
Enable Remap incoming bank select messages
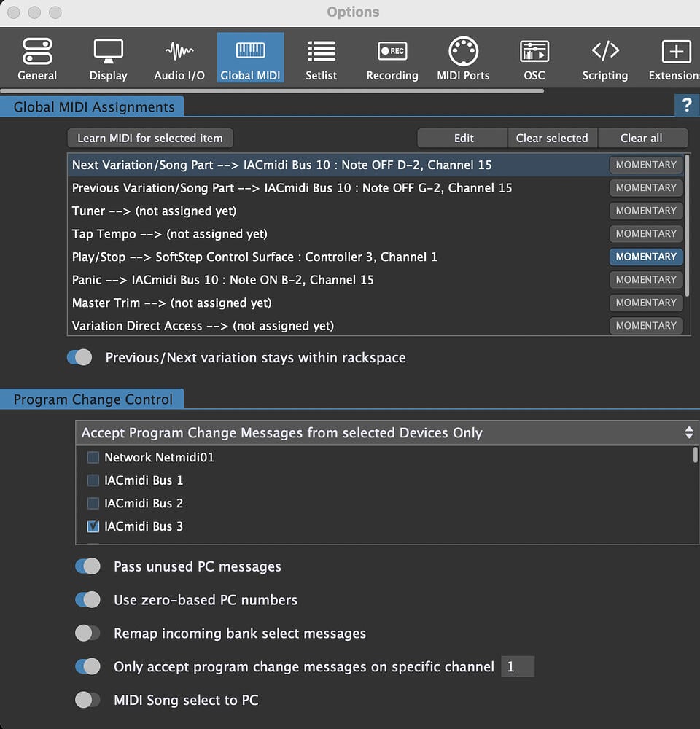88,634
